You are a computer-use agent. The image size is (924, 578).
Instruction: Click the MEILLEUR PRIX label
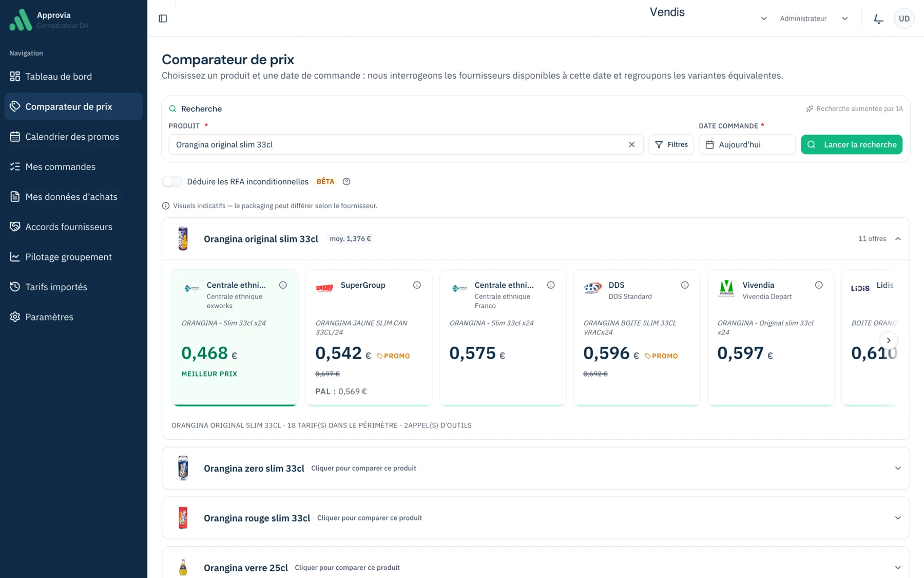[209, 374]
